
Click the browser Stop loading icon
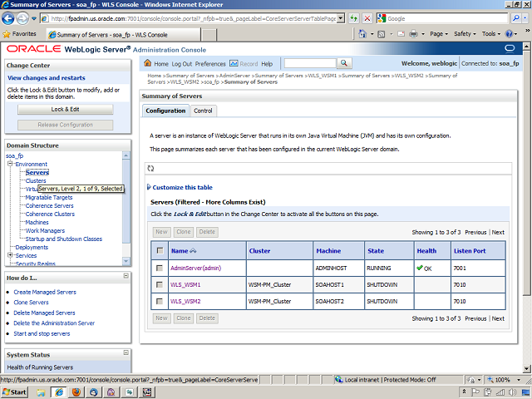[367, 18]
